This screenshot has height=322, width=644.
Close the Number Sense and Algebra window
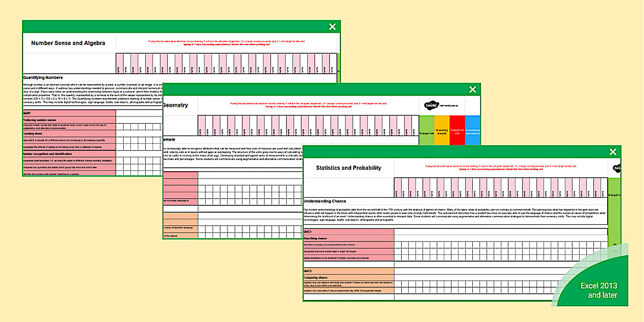(x=332, y=27)
